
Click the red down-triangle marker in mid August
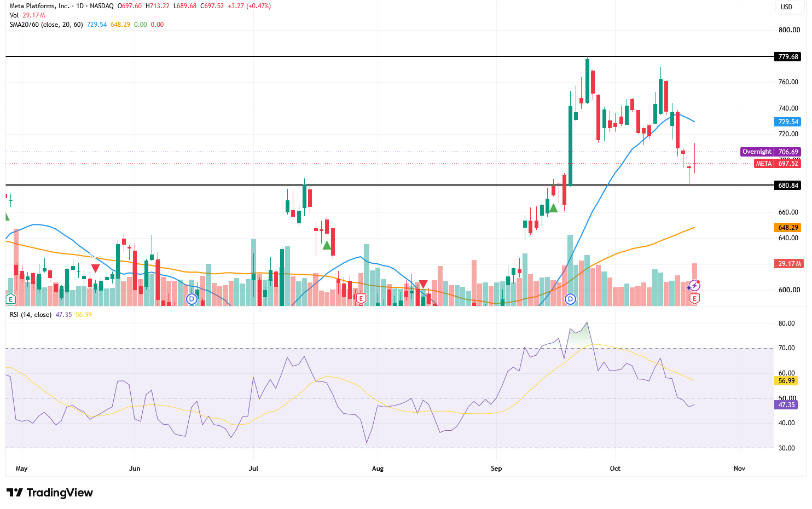423,284
